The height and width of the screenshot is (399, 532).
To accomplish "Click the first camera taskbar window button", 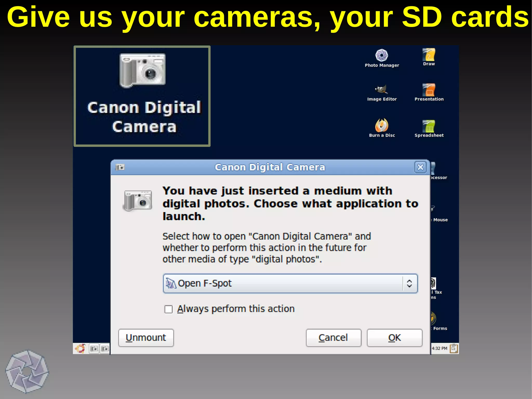I will pos(94,348).
